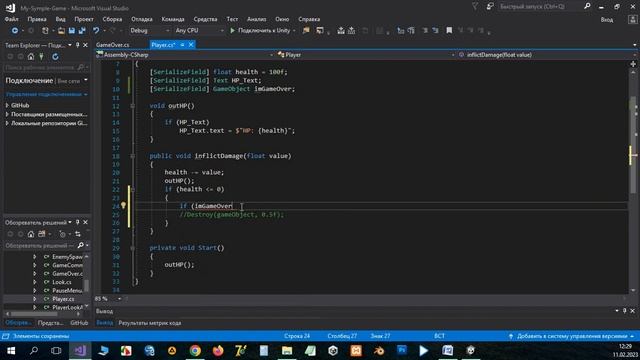
Task: Close the Player.cs tab
Action: click(x=191, y=45)
